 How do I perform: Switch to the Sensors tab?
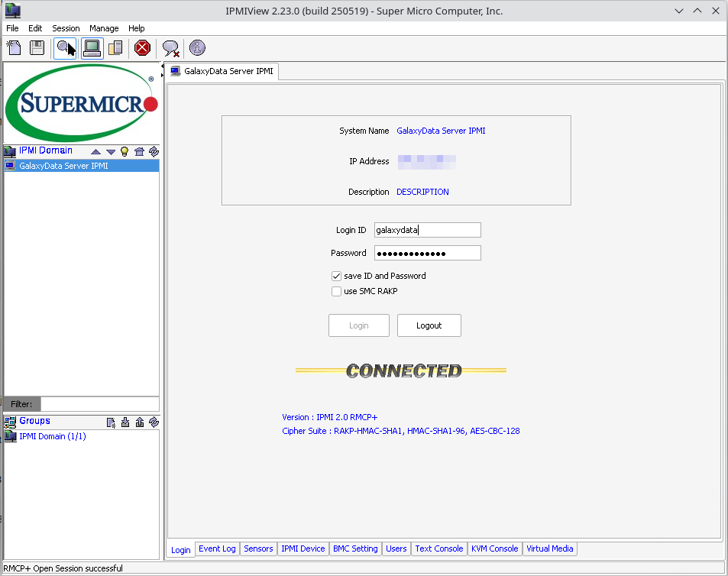tap(259, 548)
